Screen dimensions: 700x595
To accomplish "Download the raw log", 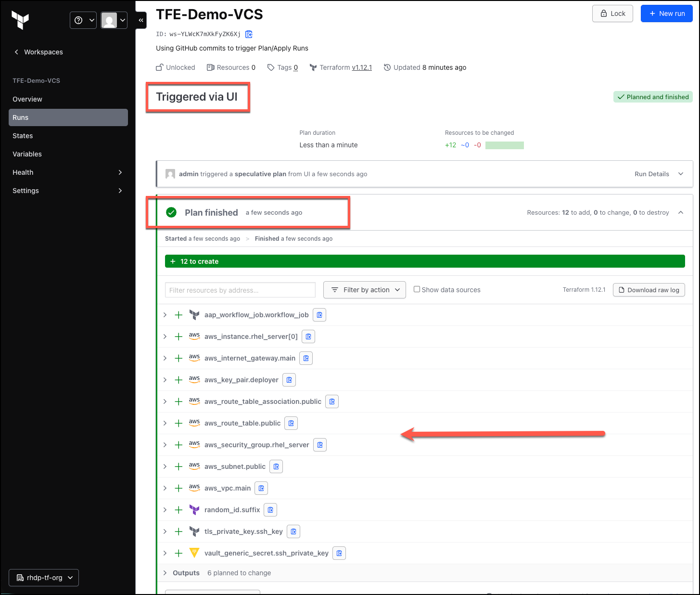I will pyautogui.click(x=649, y=290).
